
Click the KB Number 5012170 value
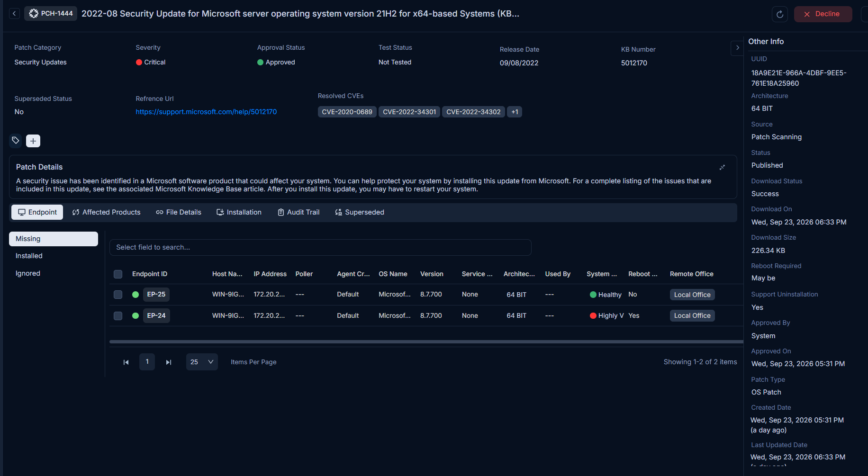634,63
